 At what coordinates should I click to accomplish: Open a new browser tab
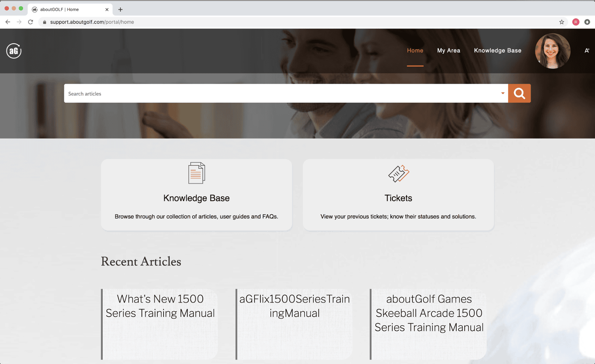pyautogui.click(x=120, y=9)
